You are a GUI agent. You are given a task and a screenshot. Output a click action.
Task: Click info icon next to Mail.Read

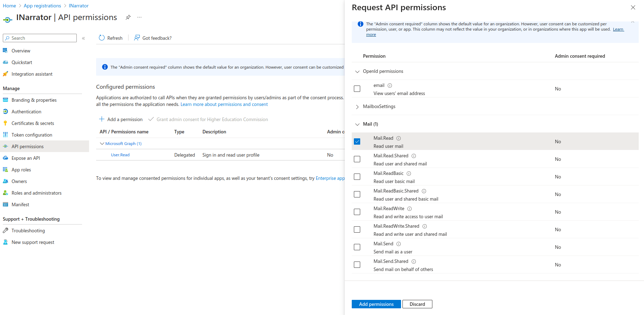click(x=399, y=138)
